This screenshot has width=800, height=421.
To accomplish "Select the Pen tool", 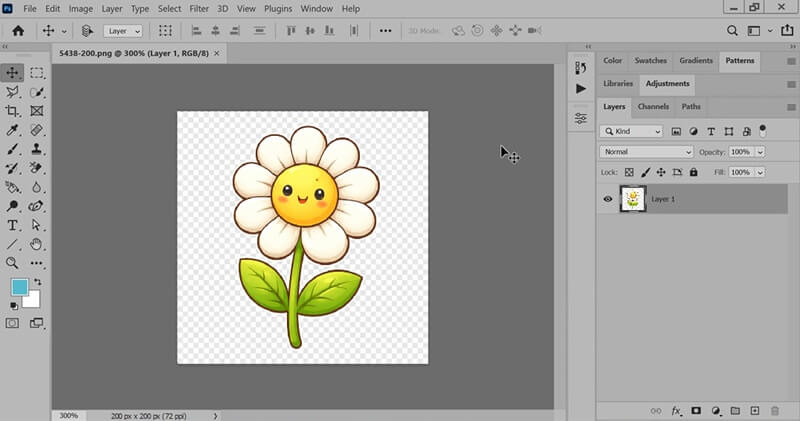I will (x=36, y=206).
